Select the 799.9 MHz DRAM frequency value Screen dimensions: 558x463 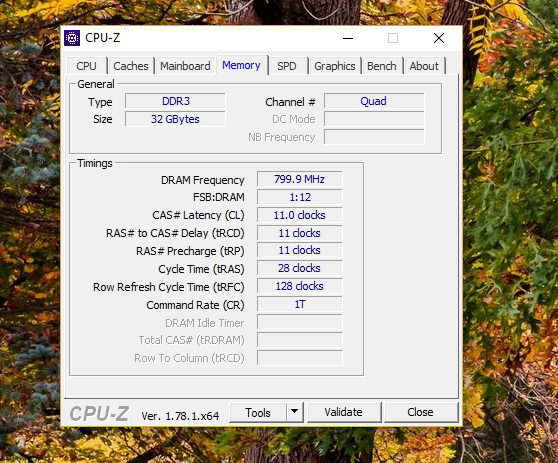tap(300, 179)
